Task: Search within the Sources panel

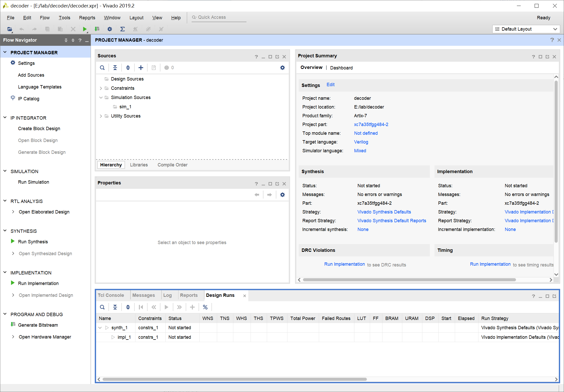Action: (102, 68)
